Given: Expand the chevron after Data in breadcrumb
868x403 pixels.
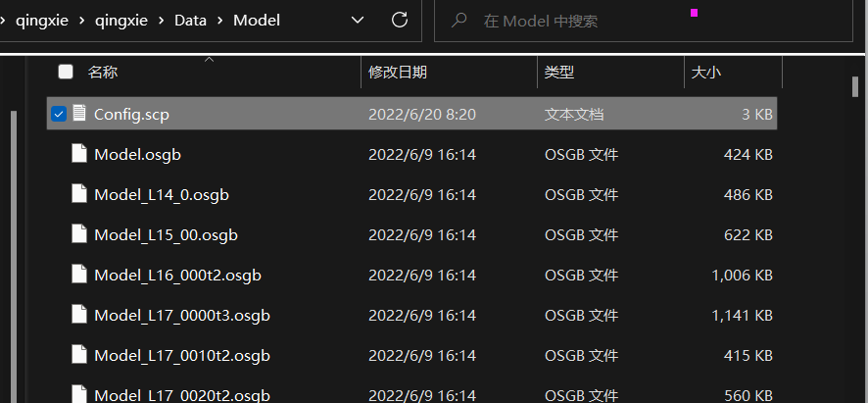Looking at the screenshot, I should [x=219, y=21].
